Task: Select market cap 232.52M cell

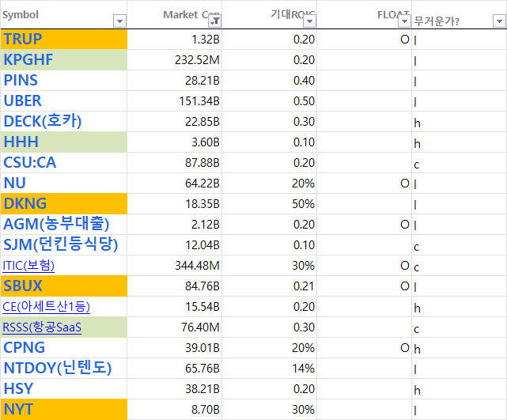Action: [x=175, y=60]
